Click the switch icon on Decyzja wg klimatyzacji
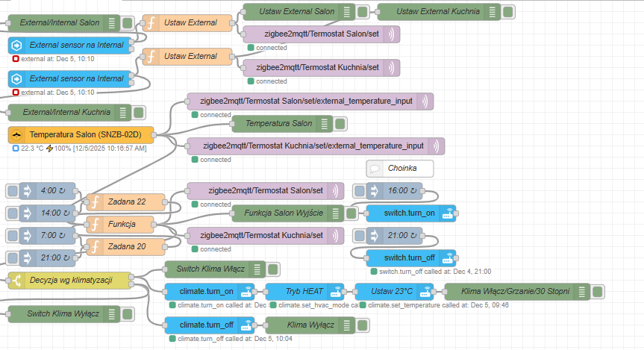The width and height of the screenshot is (644, 350). (16, 281)
